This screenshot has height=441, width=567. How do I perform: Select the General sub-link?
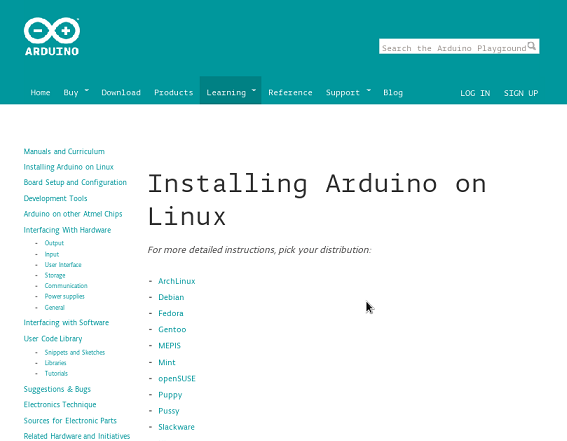55,308
